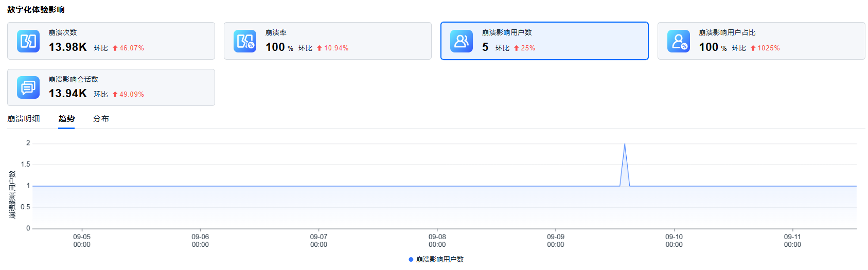Viewport: 868px width, 270px height.
Task: Click the 09-08 00:00 axis label
Action: 437,241
